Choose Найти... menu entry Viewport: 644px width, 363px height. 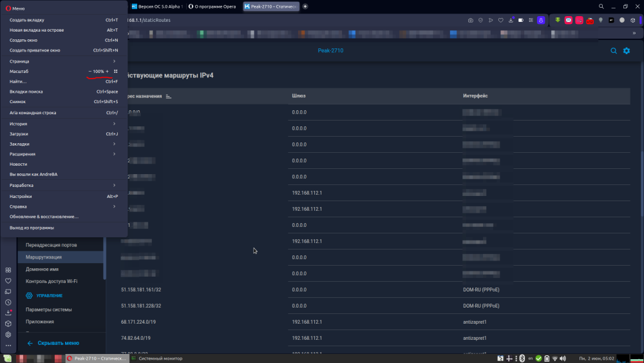pos(64,81)
